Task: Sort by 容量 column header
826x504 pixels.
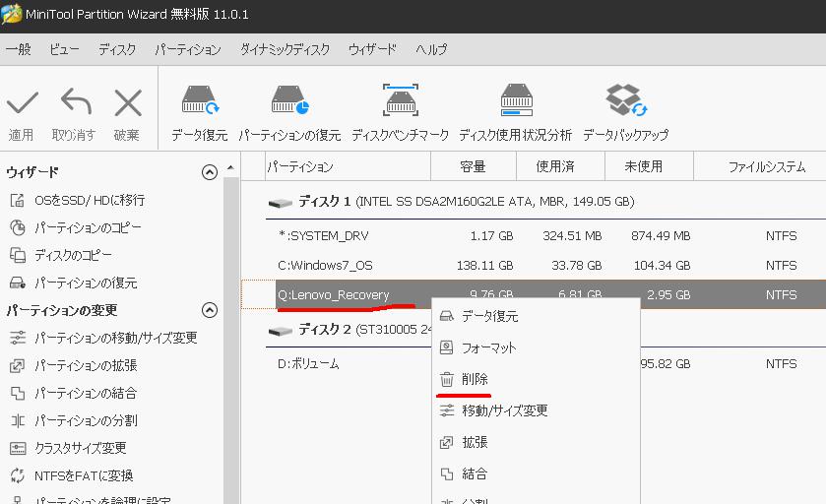Action: coord(474,166)
